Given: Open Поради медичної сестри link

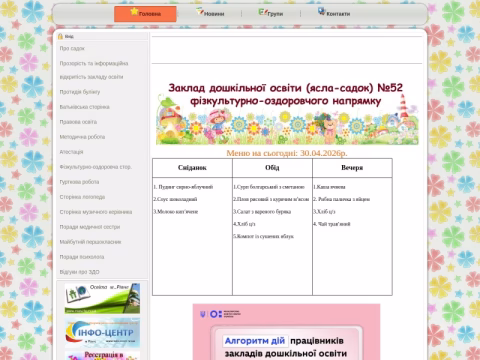Looking at the screenshot, I should (x=90, y=227).
